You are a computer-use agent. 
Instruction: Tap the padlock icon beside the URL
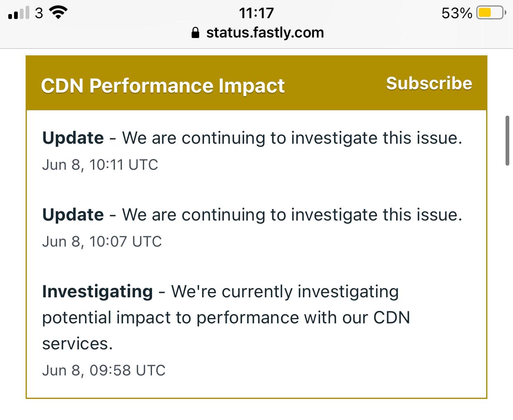pos(195,33)
